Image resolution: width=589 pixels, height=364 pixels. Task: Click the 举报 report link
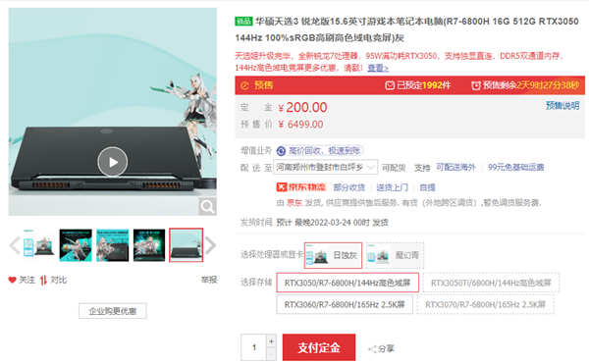(209, 280)
